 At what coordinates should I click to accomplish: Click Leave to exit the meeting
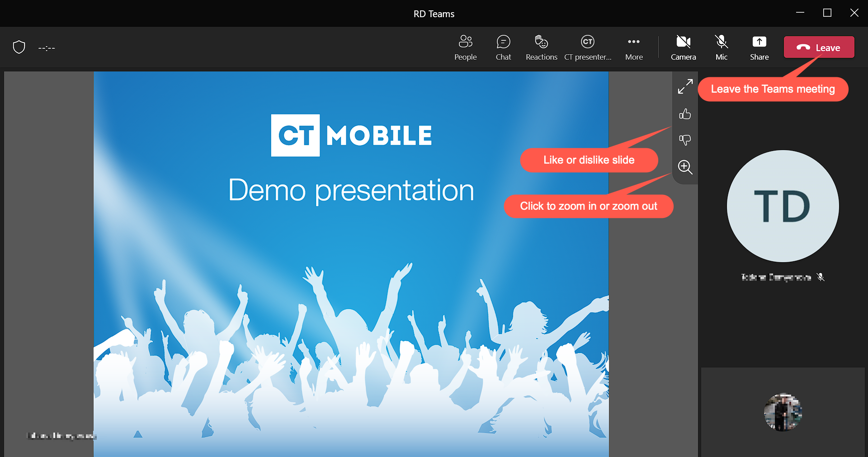coord(818,47)
